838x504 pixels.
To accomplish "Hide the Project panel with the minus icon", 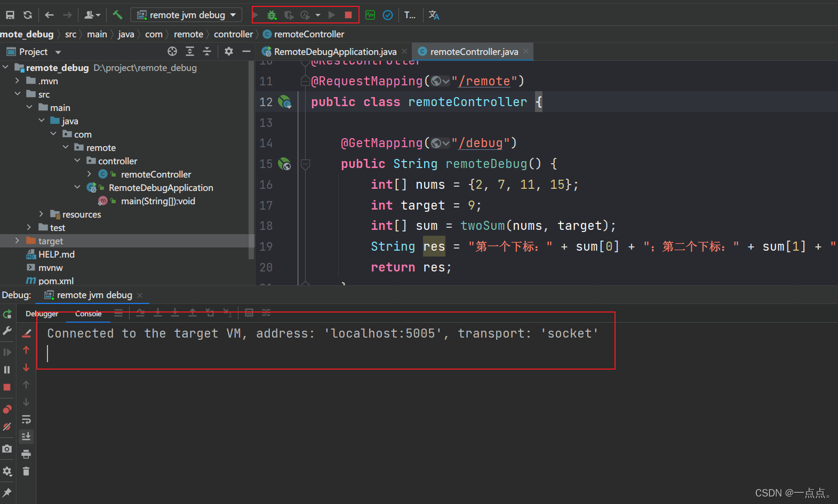I will pyautogui.click(x=246, y=51).
